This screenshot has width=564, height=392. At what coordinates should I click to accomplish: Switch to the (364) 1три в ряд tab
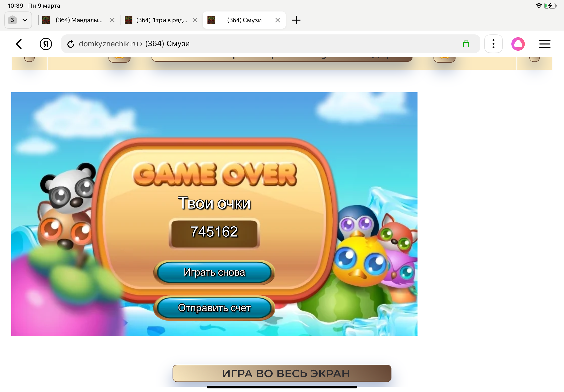(161, 20)
